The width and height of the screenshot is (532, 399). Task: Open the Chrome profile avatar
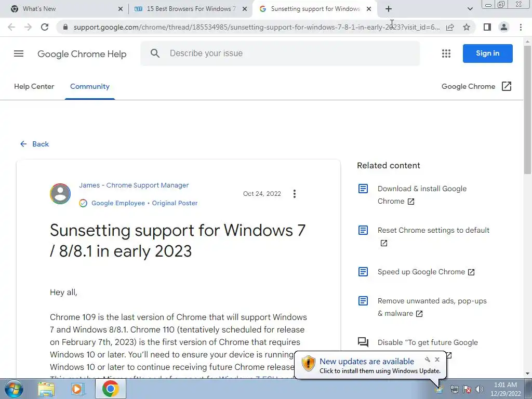click(x=504, y=27)
